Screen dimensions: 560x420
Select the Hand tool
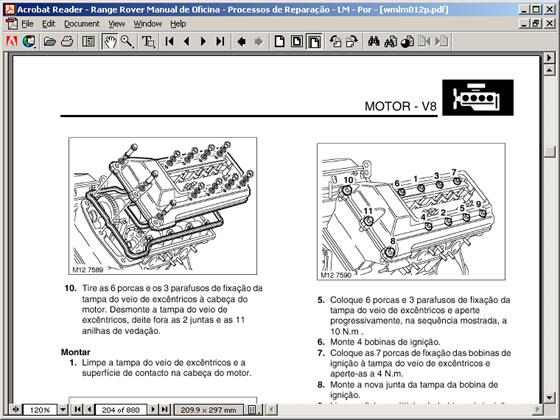110,42
